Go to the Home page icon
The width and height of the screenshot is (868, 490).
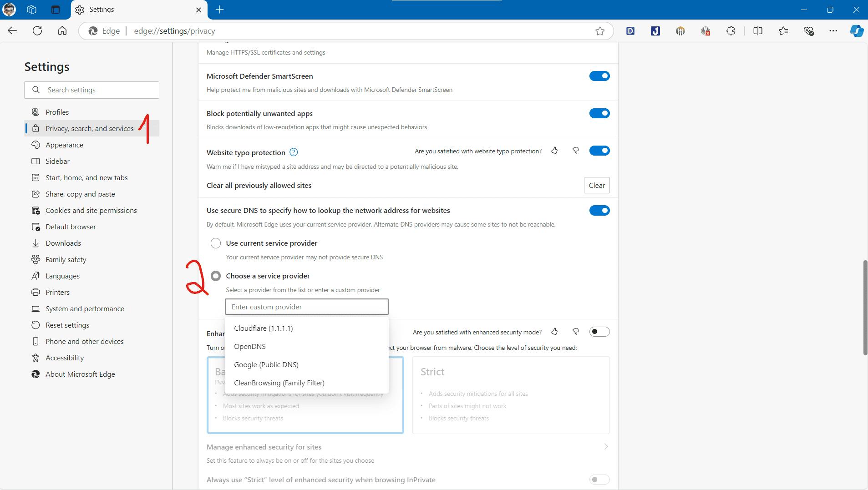pos(62,31)
